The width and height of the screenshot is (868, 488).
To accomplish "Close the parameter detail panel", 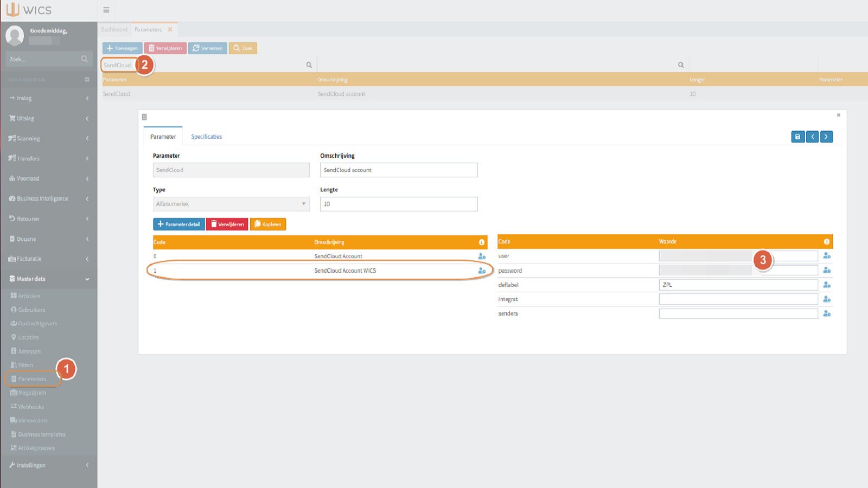I will pyautogui.click(x=838, y=115).
